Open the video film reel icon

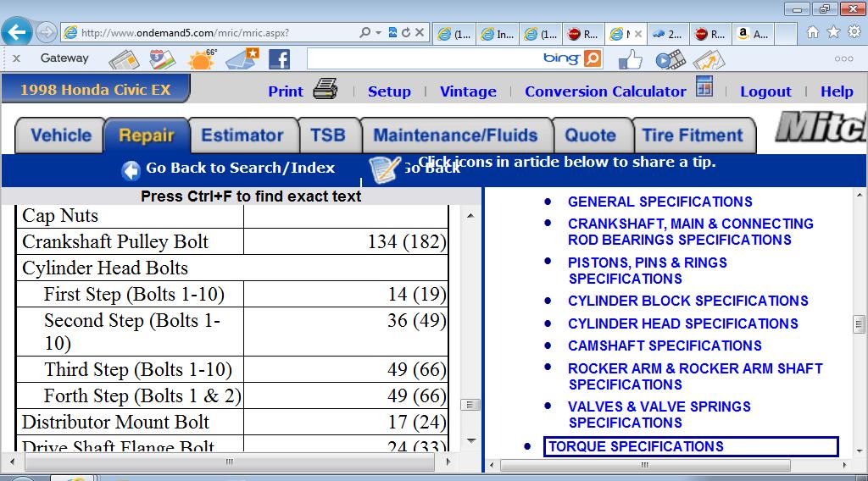[670, 59]
